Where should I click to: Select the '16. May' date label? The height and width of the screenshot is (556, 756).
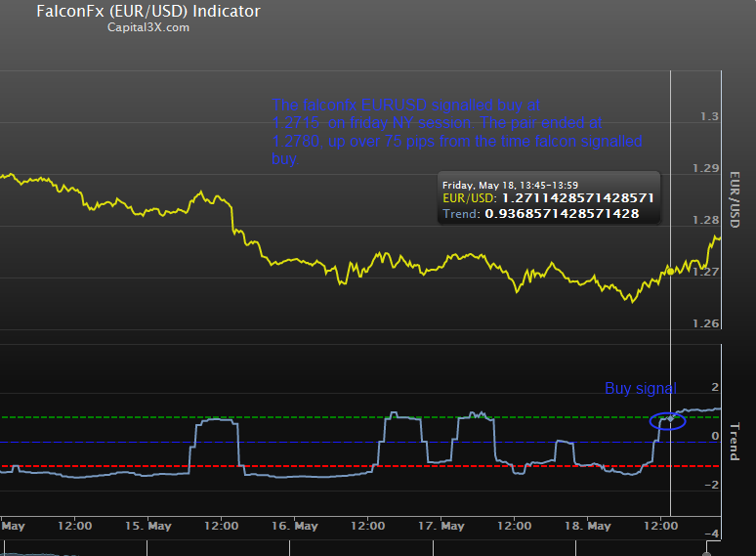pos(294,526)
